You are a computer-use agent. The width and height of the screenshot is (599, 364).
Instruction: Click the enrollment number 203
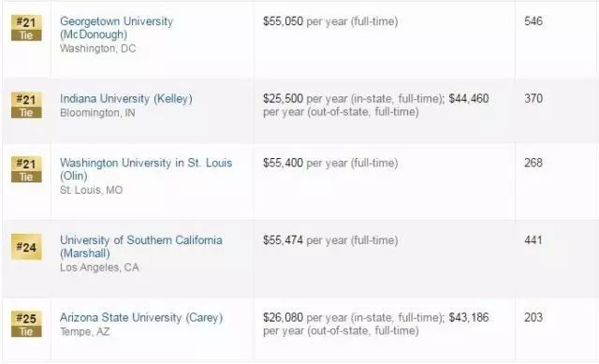[533, 317]
